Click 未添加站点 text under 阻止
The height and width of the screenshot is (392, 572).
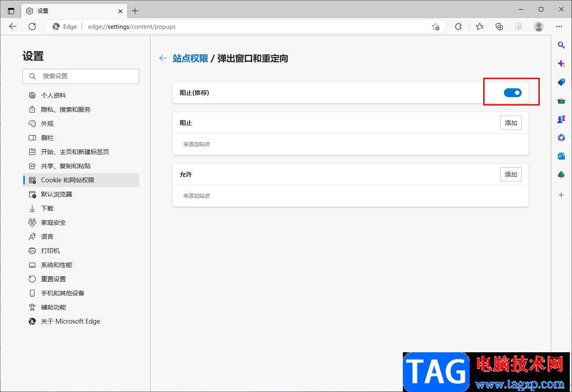click(197, 144)
